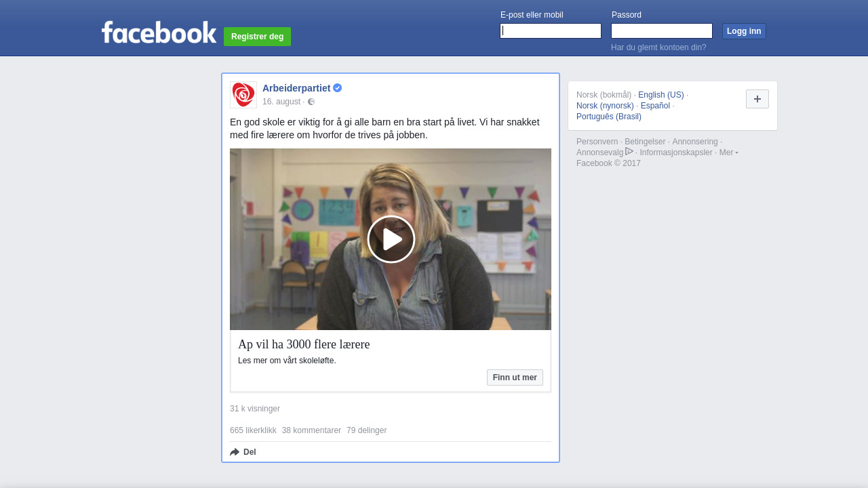Image resolution: width=868 pixels, height=488 pixels.
Task: Click Norsk (bokmål) current language text
Action: point(604,95)
